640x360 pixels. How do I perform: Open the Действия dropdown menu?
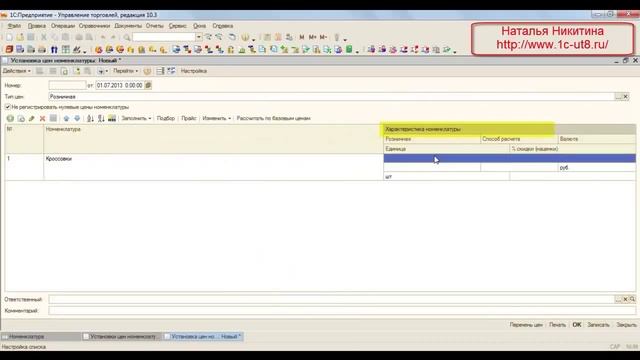[x=17, y=71]
